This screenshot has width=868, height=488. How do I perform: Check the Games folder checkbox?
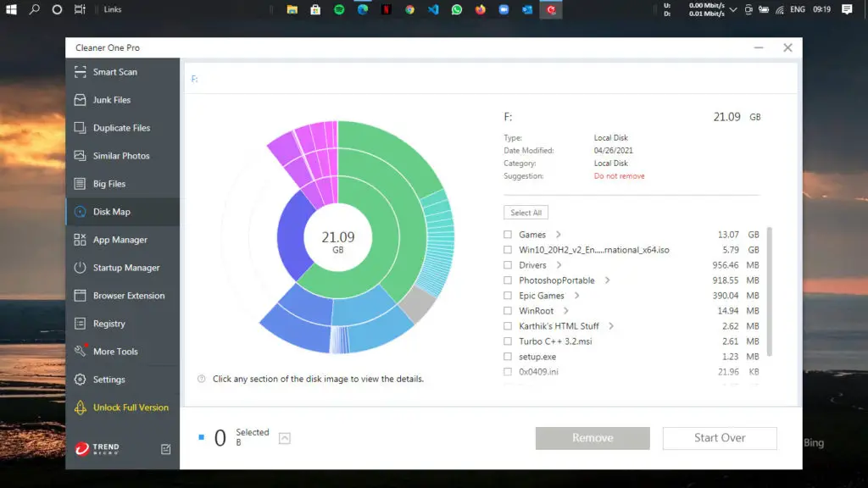pyautogui.click(x=508, y=235)
